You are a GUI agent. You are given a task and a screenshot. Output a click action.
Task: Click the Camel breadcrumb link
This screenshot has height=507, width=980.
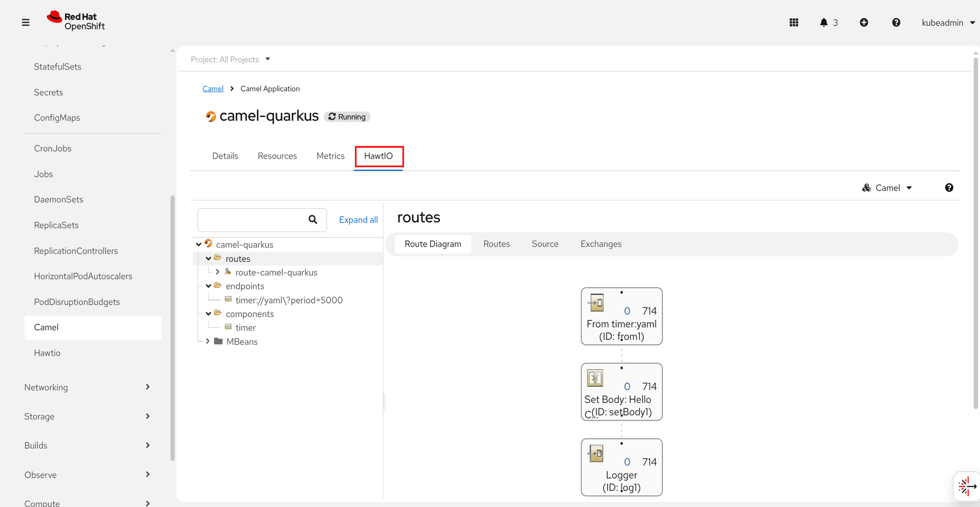[x=213, y=89]
